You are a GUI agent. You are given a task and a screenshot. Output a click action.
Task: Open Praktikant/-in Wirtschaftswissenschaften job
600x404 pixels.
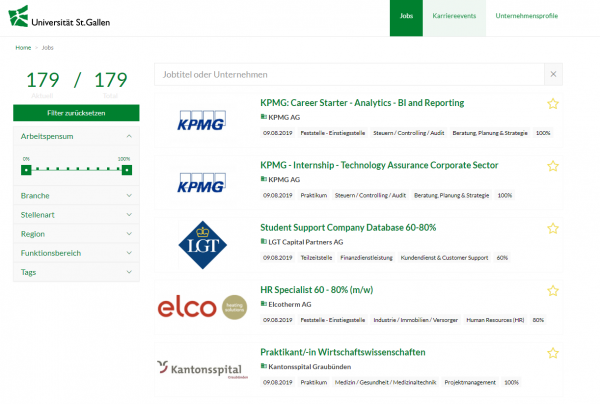coord(343,352)
